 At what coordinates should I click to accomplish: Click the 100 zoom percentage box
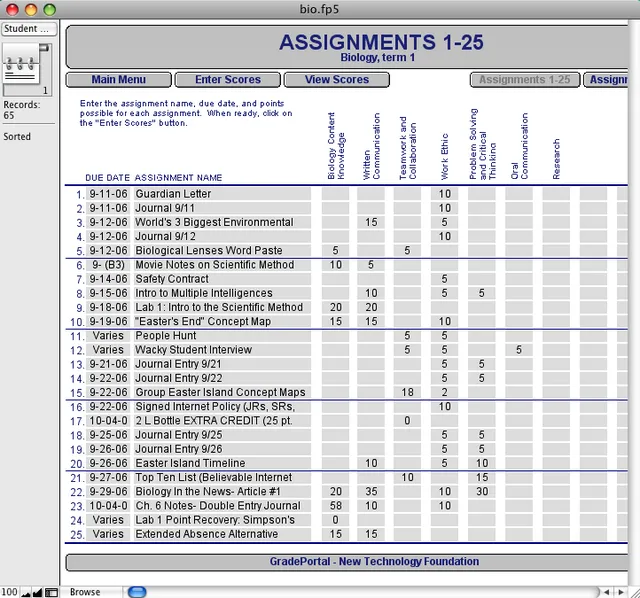coord(9,592)
